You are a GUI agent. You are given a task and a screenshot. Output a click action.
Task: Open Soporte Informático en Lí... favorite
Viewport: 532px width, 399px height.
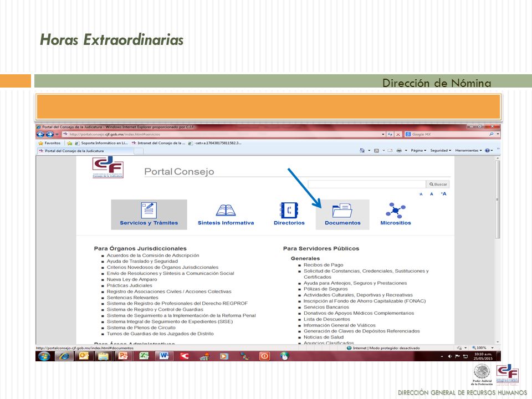[101, 143]
